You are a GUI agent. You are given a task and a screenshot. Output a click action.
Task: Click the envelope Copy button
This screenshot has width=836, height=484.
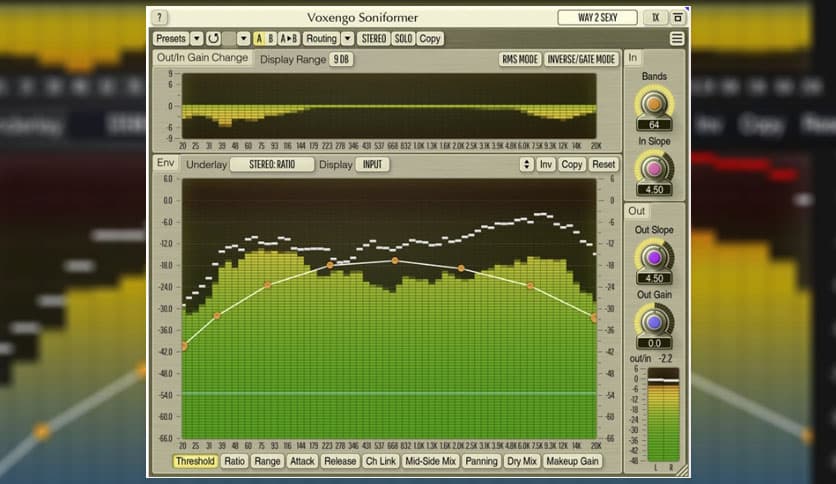[x=572, y=164]
